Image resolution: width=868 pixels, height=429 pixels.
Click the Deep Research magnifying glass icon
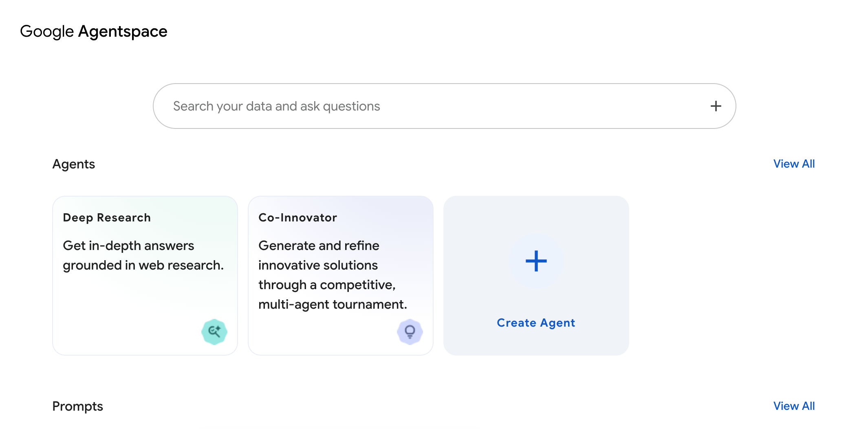(x=215, y=332)
